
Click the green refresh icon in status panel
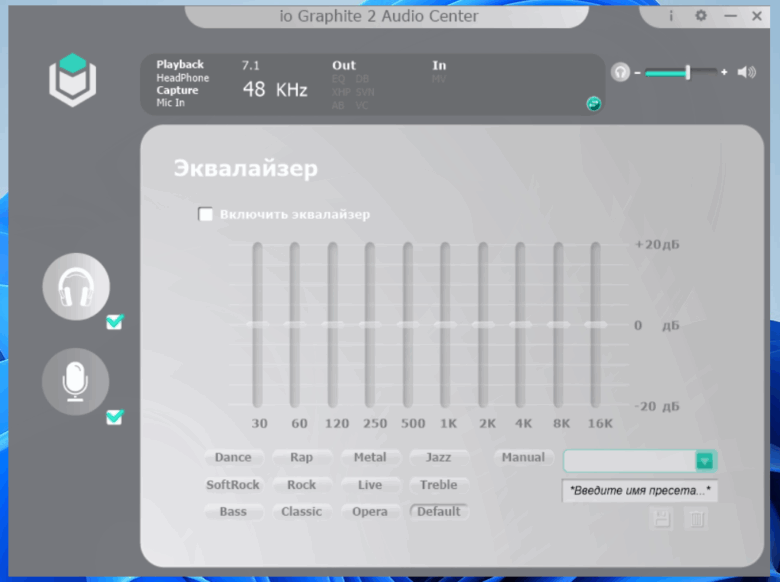tap(593, 103)
